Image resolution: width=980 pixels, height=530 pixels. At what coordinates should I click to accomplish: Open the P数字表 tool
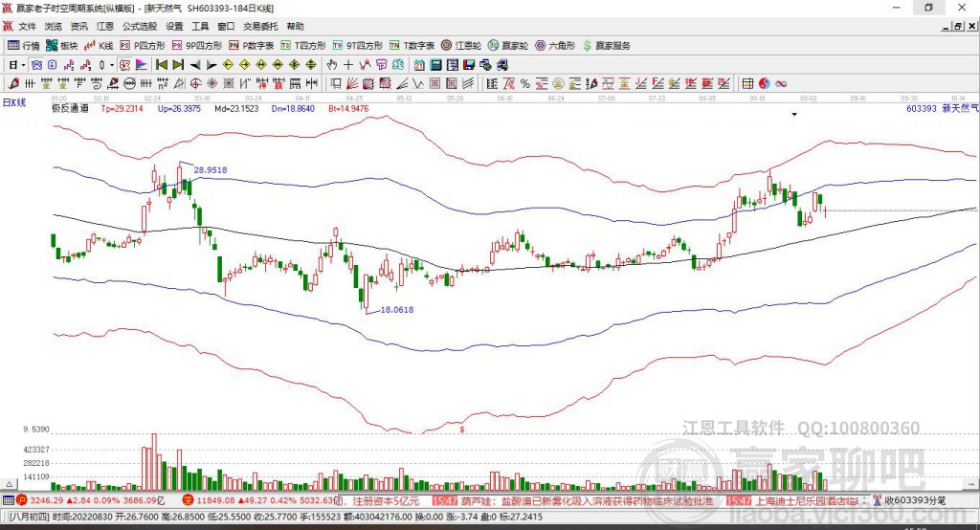(x=252, y=46)
